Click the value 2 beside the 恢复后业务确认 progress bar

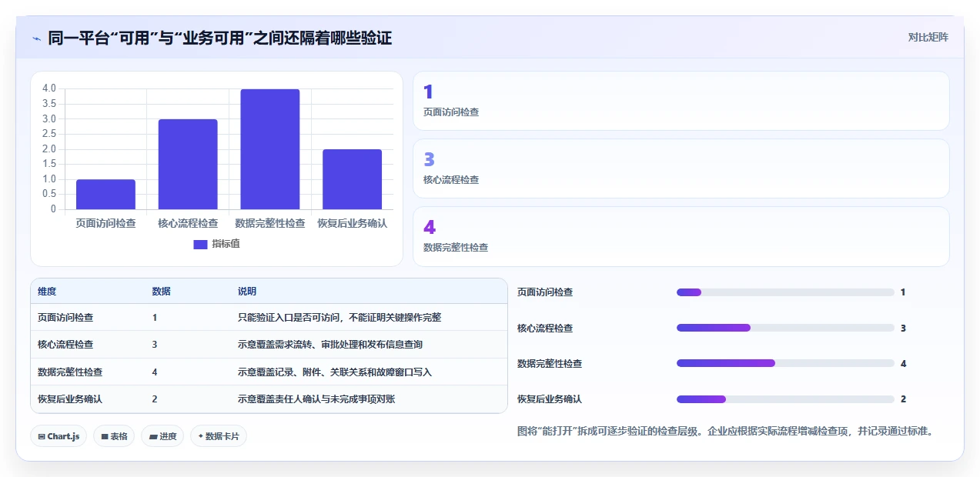[903, 399]
